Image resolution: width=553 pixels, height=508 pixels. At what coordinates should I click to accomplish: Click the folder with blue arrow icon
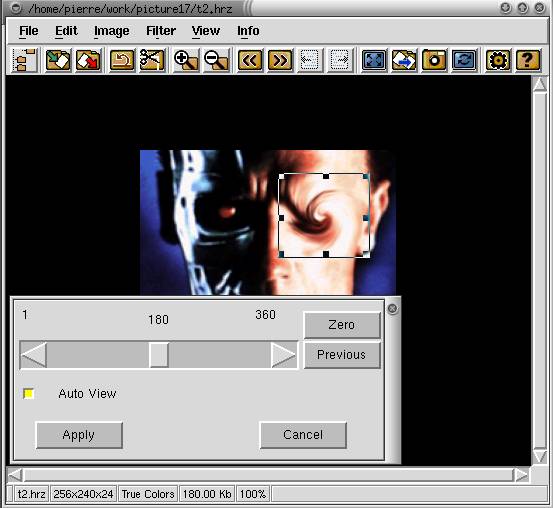coord(404,60)
